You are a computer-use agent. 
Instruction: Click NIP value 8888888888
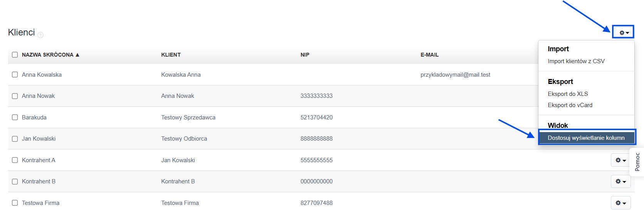tap(316, 139)
